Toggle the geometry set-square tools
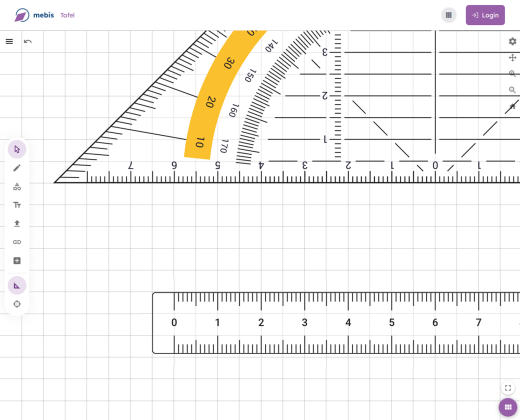520x420 pixels. click(17, 285)
